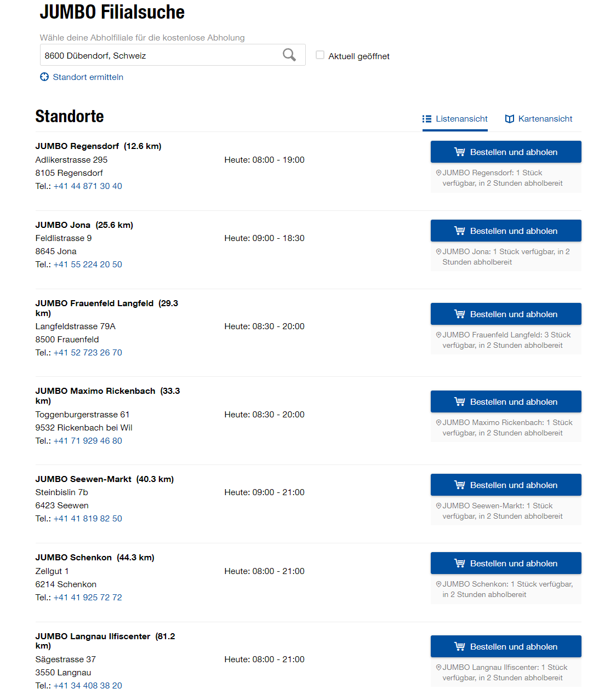Call JUMBO Regensdorf phone number
Image resolution: width=616 pixels, height=700 pixels.
point(88,186)
